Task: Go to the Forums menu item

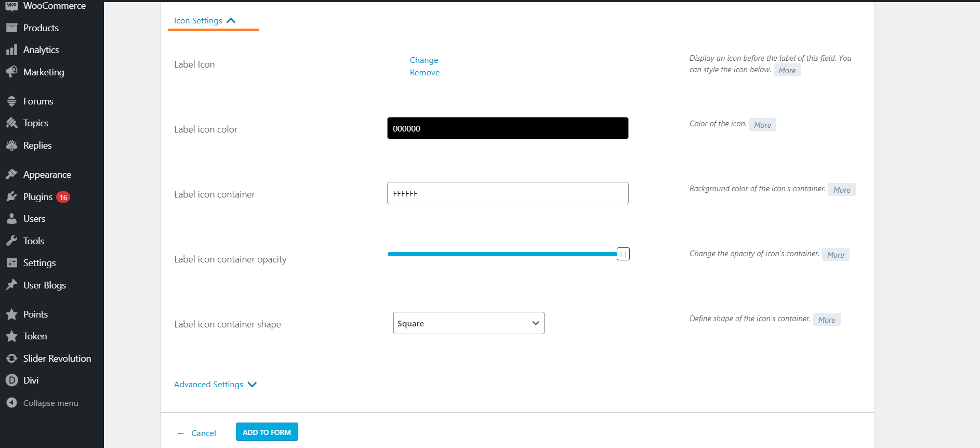Action: click(x=38, y=101)
